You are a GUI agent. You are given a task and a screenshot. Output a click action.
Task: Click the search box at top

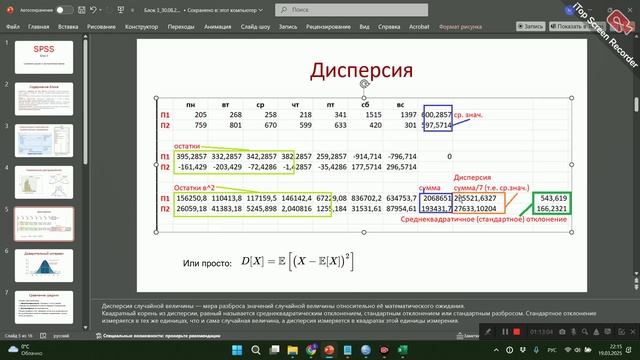click(351, 10)
